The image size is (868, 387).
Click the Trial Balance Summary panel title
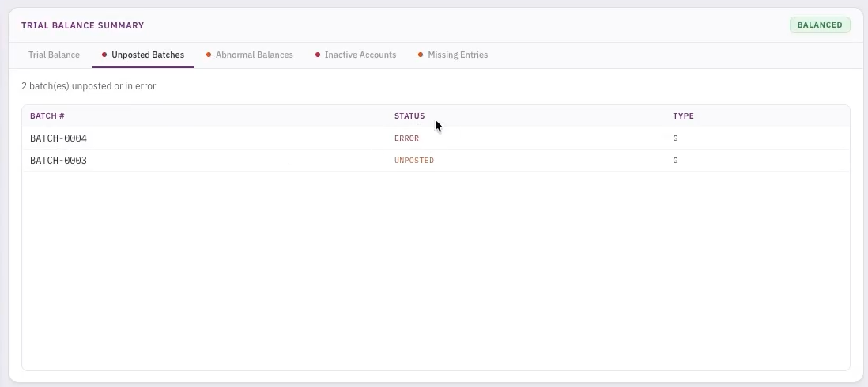click(x=82, y=25)
